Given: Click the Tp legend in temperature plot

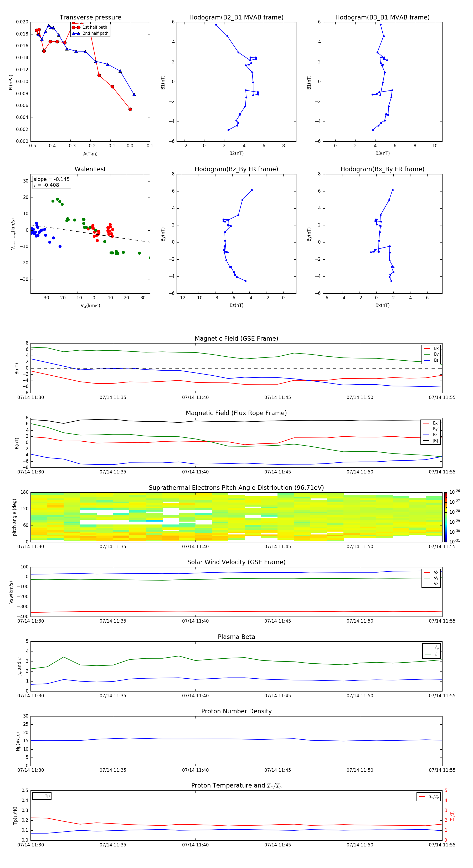Looking at the screenshot, I should tap(42, 796).
